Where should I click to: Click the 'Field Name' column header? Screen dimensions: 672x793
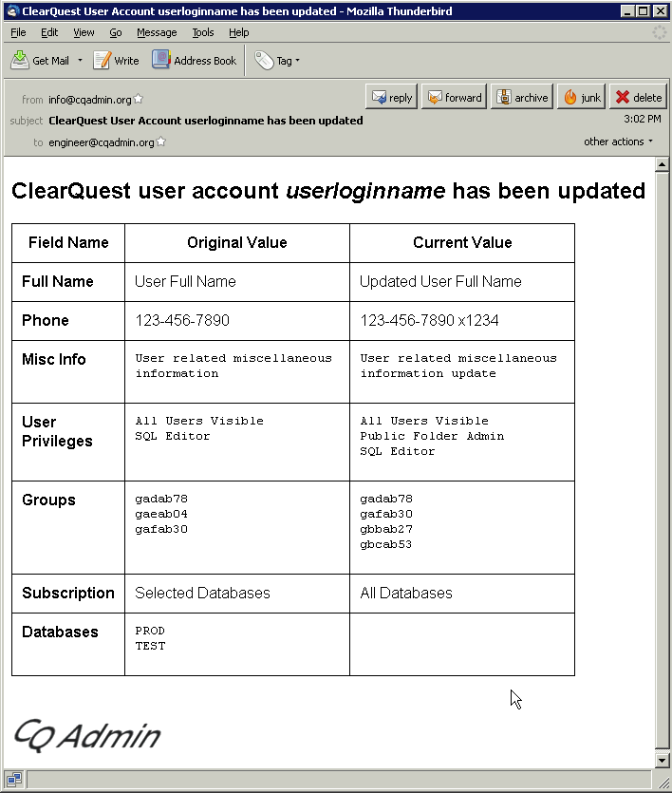68,243
